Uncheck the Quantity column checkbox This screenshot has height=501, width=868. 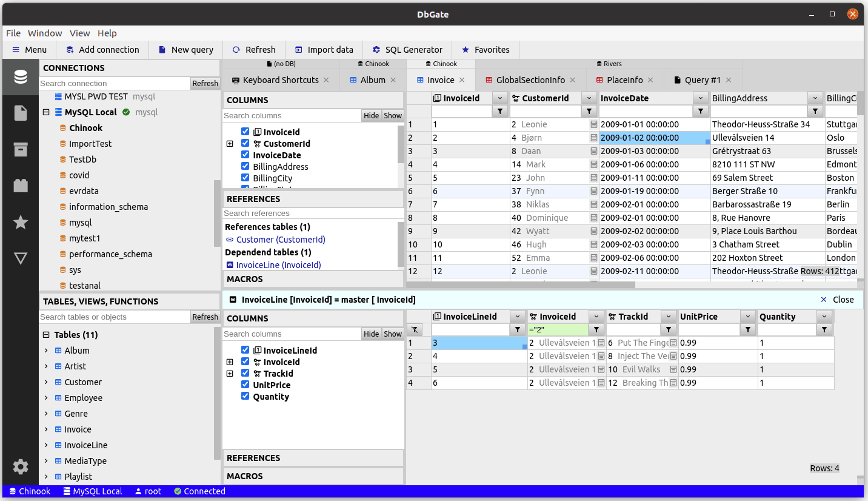coord(245,396)
